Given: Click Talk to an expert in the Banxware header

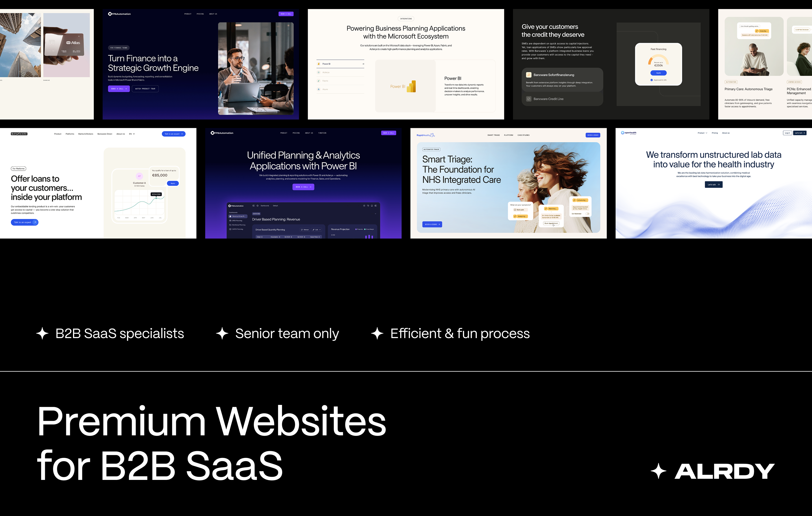Looking at the screenshot, I should coord(174,134).
